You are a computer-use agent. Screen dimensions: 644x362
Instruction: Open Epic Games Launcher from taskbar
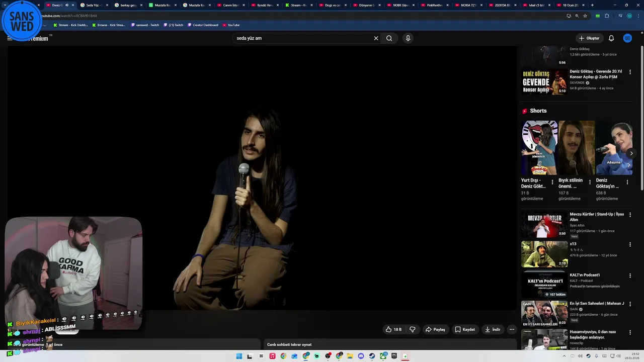[394, 356]
